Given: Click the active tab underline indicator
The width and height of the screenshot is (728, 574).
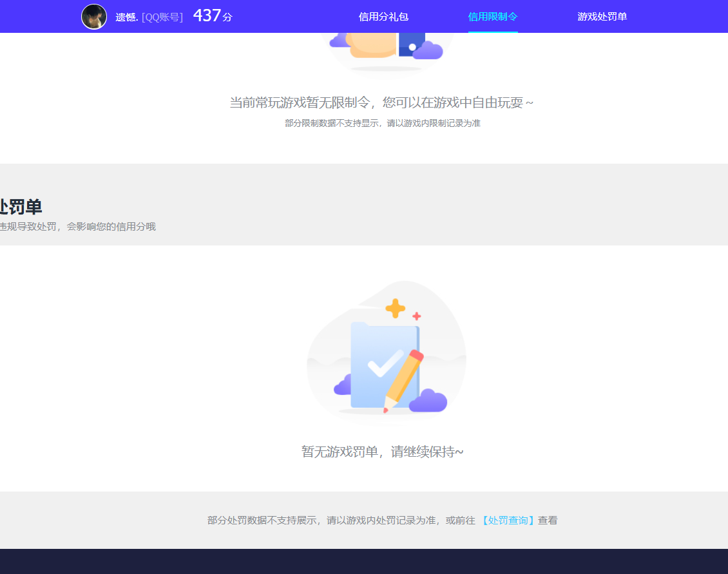Looking at the screenshot, I should (x=493, y=31).
